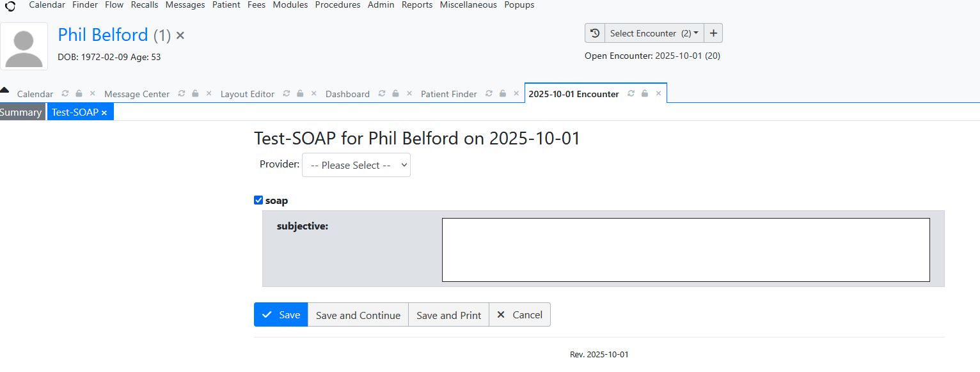Lock the Message Center tab
The width and height of the screenshot is (980, 372).
[195, 94]
